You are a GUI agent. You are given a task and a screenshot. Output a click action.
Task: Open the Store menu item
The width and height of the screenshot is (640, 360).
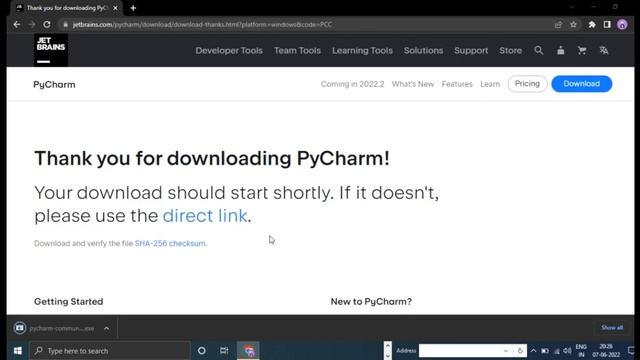pos(510,51)
